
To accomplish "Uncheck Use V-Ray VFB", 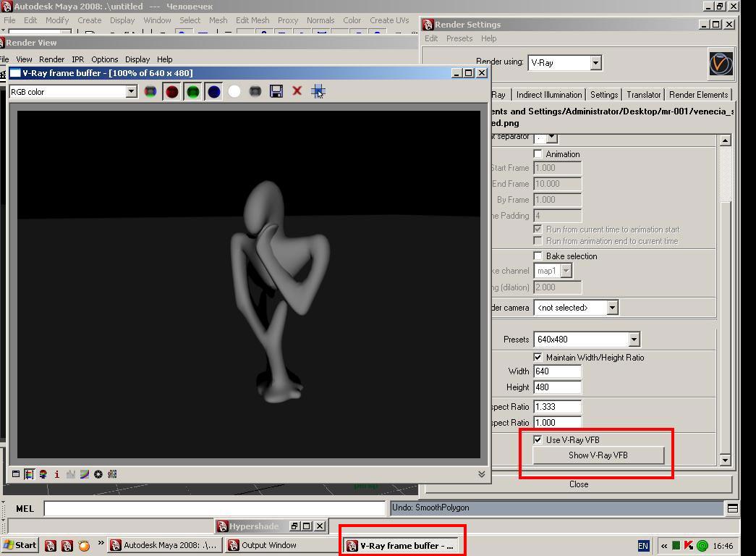I will click(538, 439).
